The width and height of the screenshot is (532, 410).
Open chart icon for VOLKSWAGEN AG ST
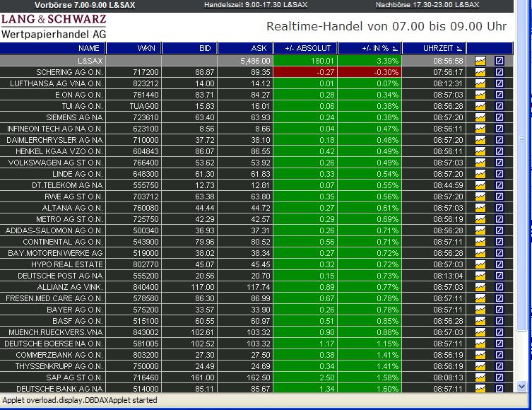pos(480,163)
